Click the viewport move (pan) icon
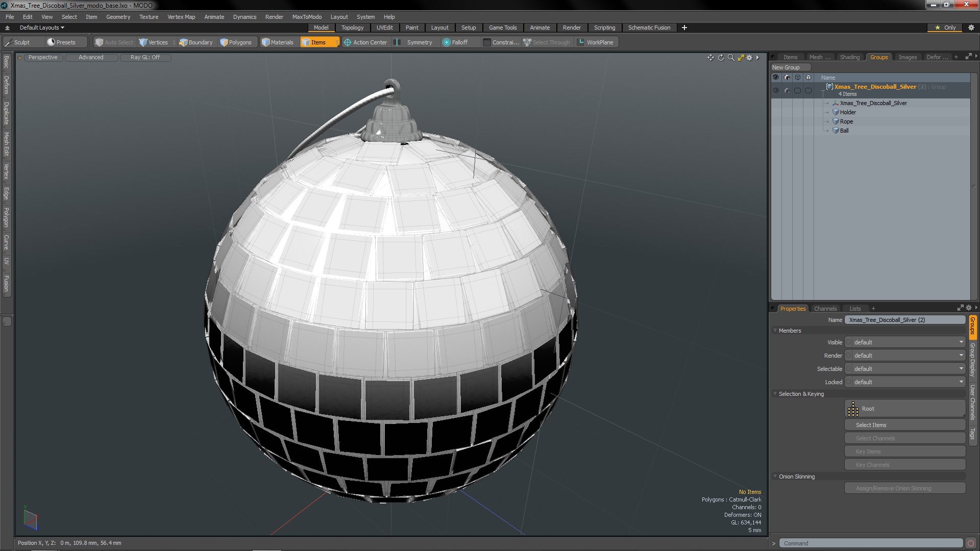This screenshot has width=980, height=551. coord(710,58)
